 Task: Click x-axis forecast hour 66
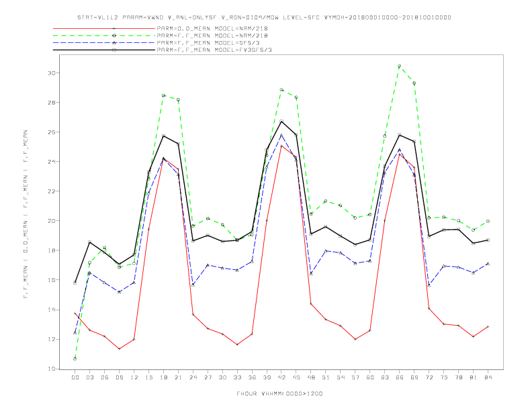(x=400, y=377)
